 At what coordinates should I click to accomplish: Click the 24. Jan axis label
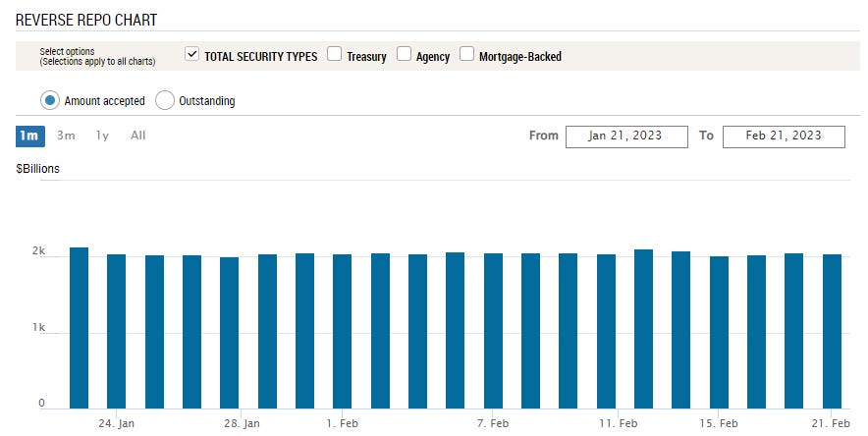tap(116, 423)
